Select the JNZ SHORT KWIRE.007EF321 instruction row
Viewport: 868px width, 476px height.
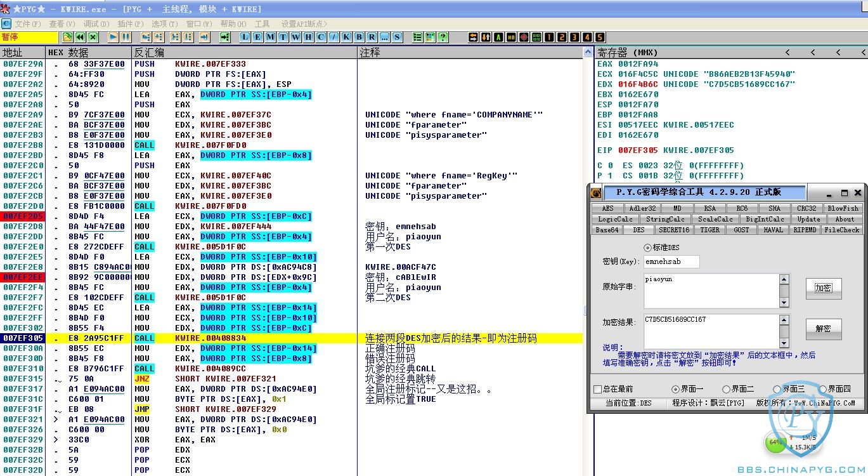pyautogui.click(x=291, y=379)
